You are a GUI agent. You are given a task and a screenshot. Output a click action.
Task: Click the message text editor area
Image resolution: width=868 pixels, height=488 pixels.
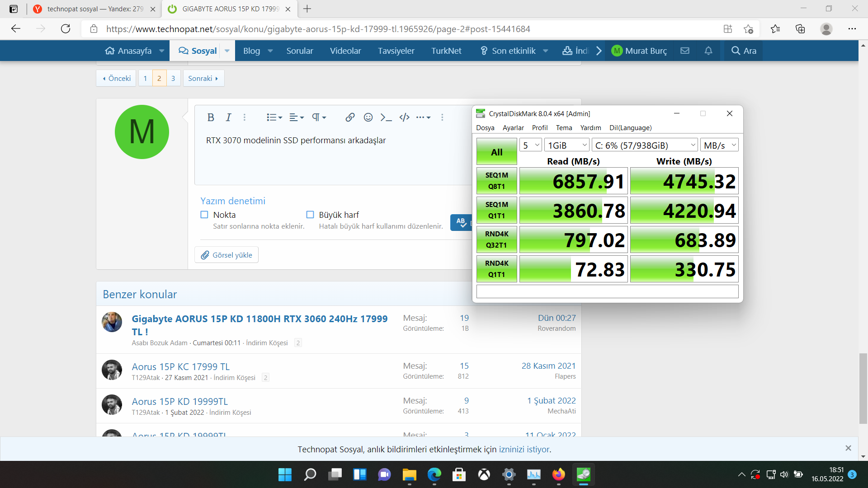pos(335,158)
